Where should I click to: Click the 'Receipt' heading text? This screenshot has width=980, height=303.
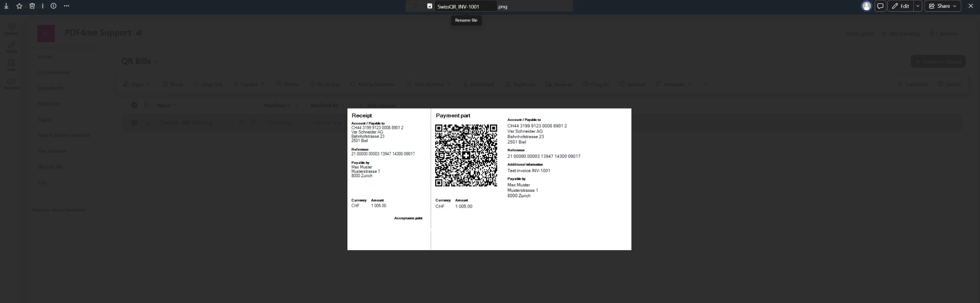362,116
